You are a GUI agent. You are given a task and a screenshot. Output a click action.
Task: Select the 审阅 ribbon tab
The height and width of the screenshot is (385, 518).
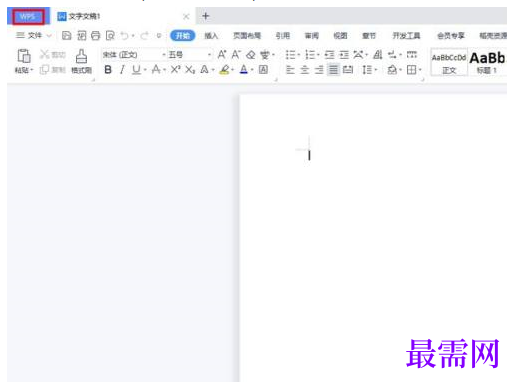[x=312, y=35]
